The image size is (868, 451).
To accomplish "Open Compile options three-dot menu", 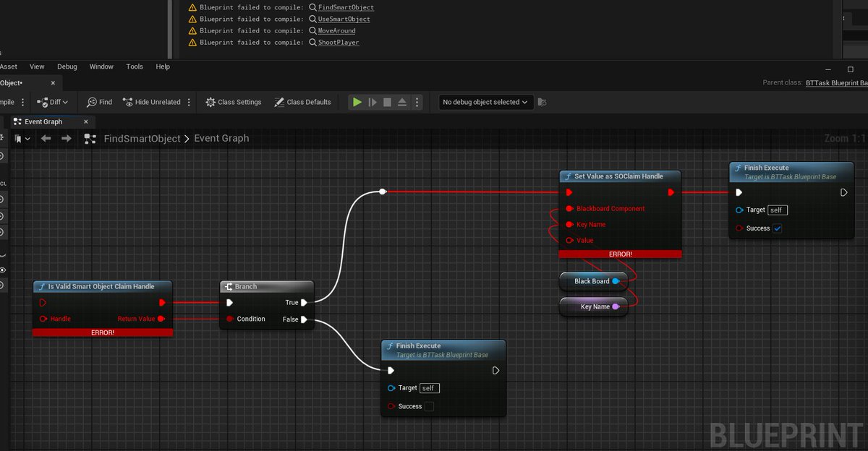I will tap(22, 102).
